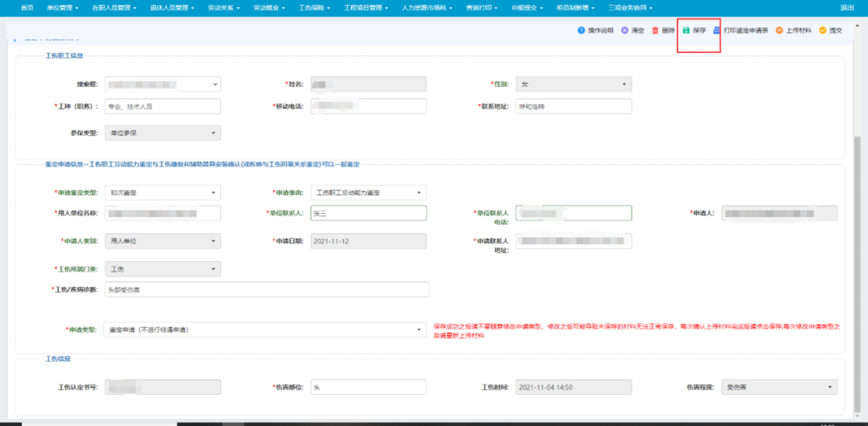
Task: Click the 保存 save icon in toolbar
Action: pyautogui.click(x=686, y=31)
